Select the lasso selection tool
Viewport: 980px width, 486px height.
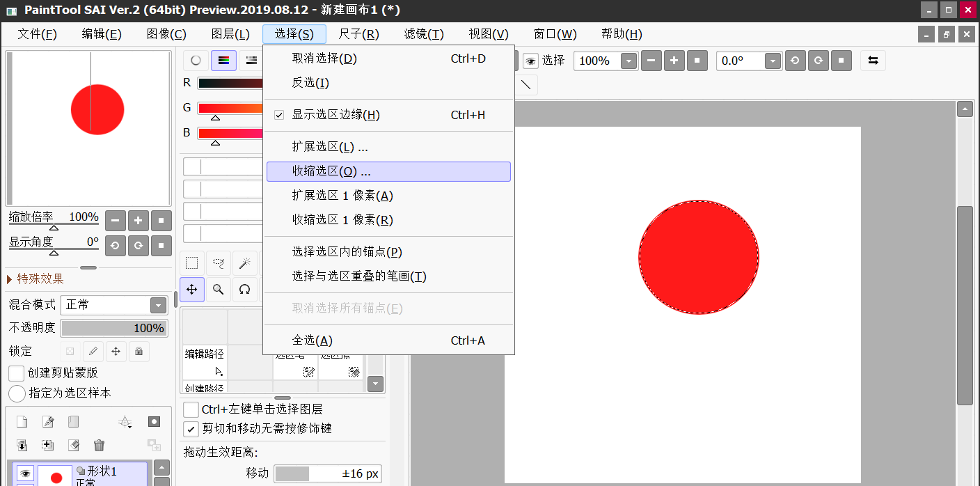(x=219, y=263)
